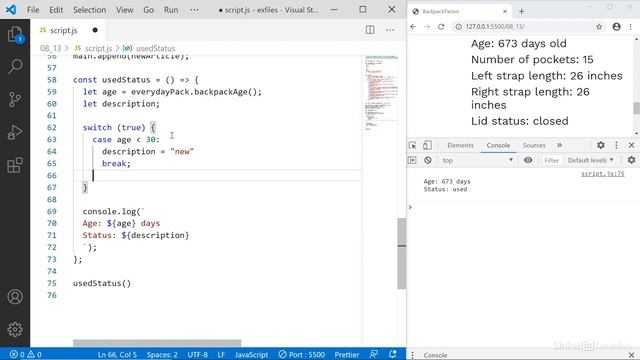Open the Run and Debug view
This screenshot has height=360, width=640.
(15, 132)
